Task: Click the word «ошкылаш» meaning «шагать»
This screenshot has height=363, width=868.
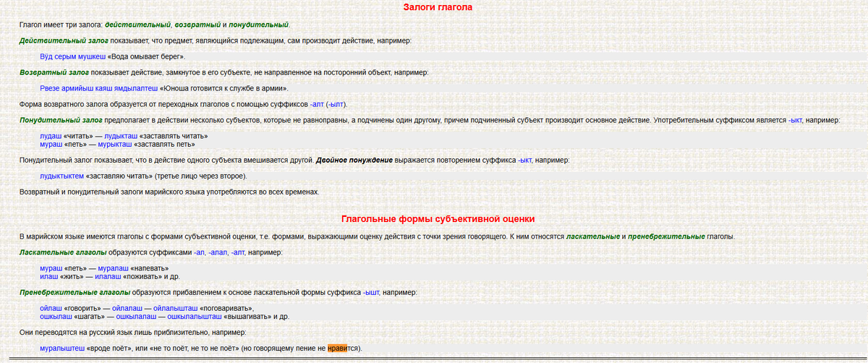Action: [x=56, y=317]
